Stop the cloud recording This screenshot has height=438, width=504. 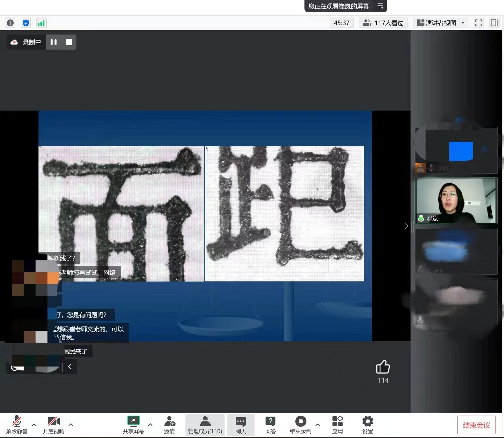(x=69, y=42)
